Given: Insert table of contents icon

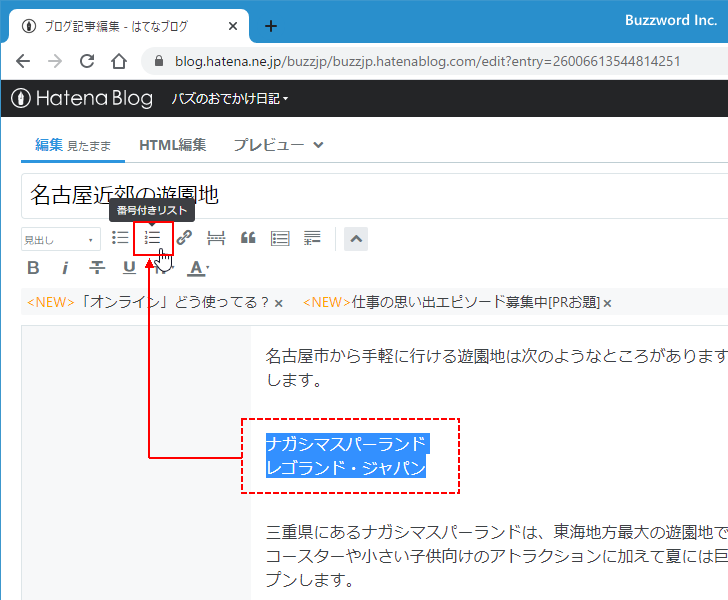Looking at the screenshot, I should [280, 238].
